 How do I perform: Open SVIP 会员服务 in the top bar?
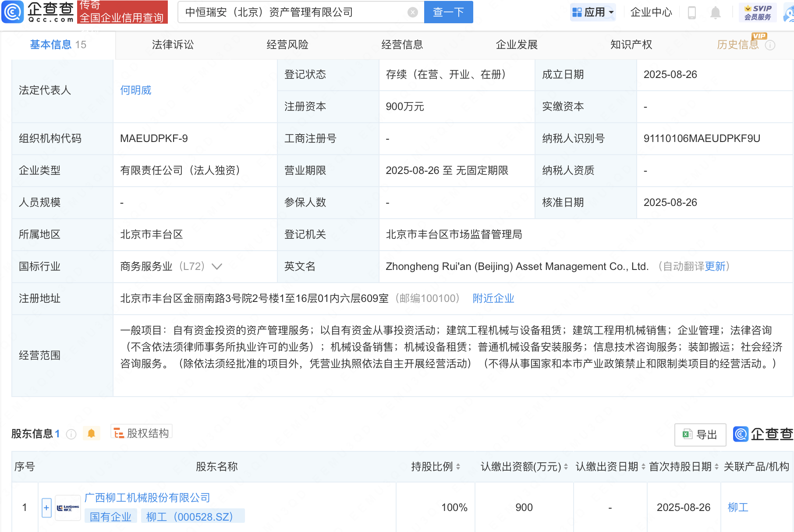coord(757,12)
